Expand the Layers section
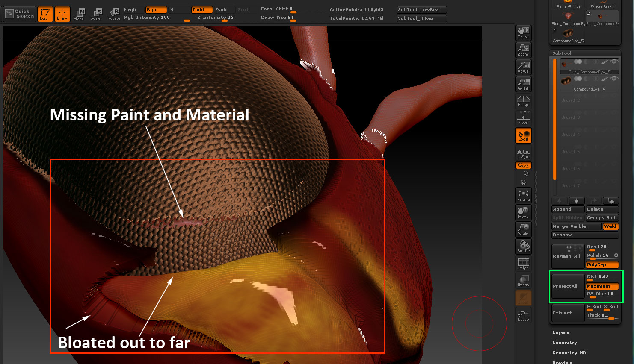The width and height of the screenshot is (634, 364). [561, 332]
